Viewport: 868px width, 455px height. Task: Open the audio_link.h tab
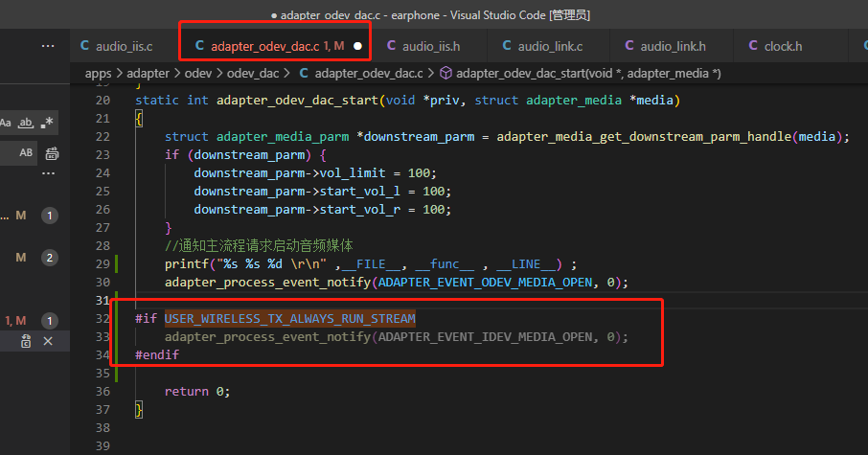(673, 47)
